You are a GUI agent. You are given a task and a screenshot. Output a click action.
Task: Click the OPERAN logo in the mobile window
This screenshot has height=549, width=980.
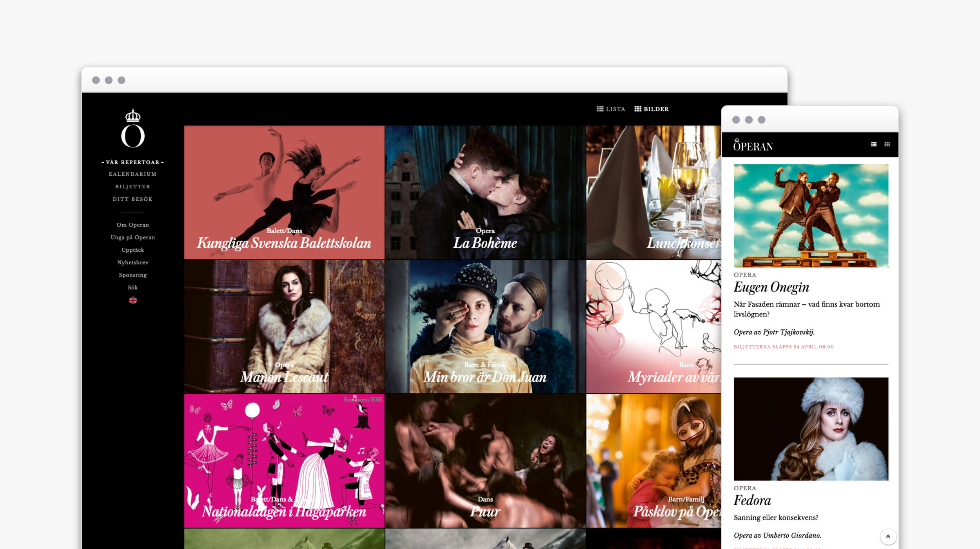tap(753, 145)
